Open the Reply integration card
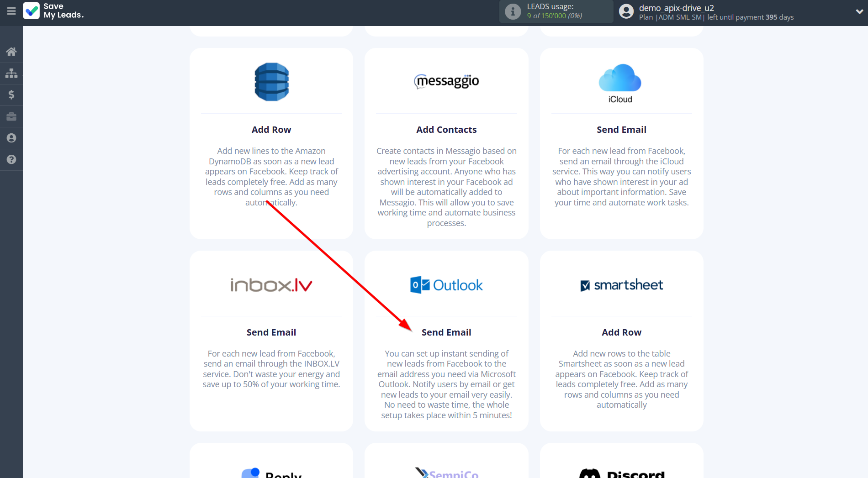The height and width of the screenshot is (478, 868). pos(271,470)
